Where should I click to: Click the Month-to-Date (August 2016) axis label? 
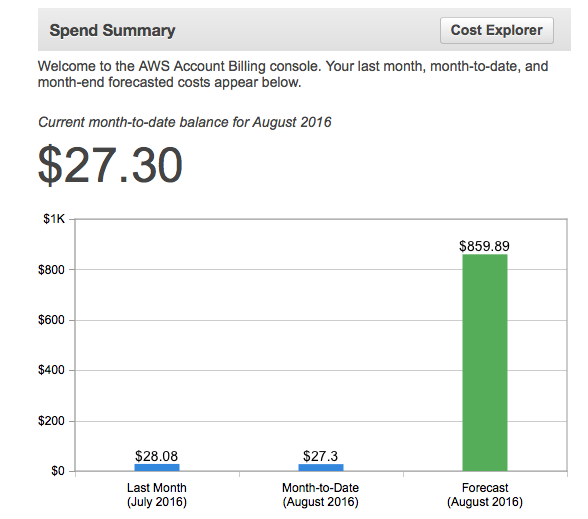[321, 495]
